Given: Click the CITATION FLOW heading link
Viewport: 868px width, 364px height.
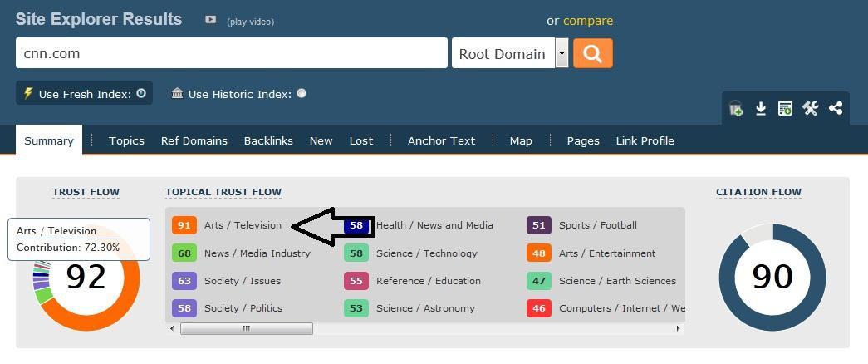Looking at the screenshot, I should click(x=758, y=192).
